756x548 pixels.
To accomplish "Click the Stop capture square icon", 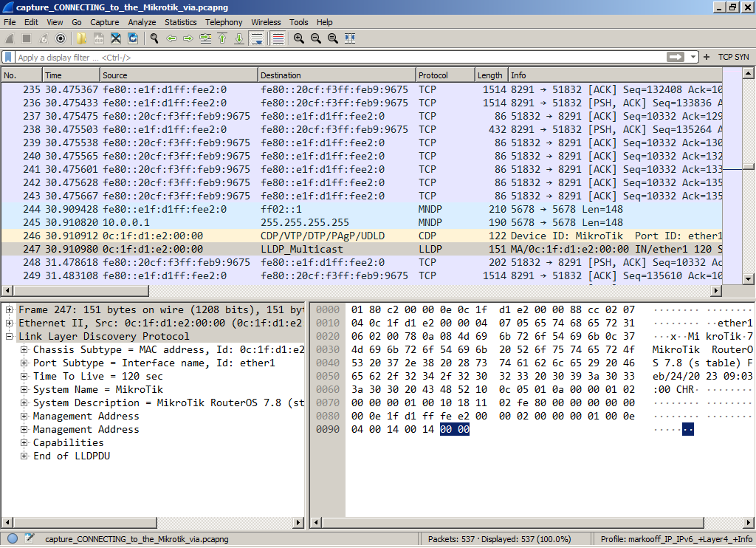I will click(27, 38).
